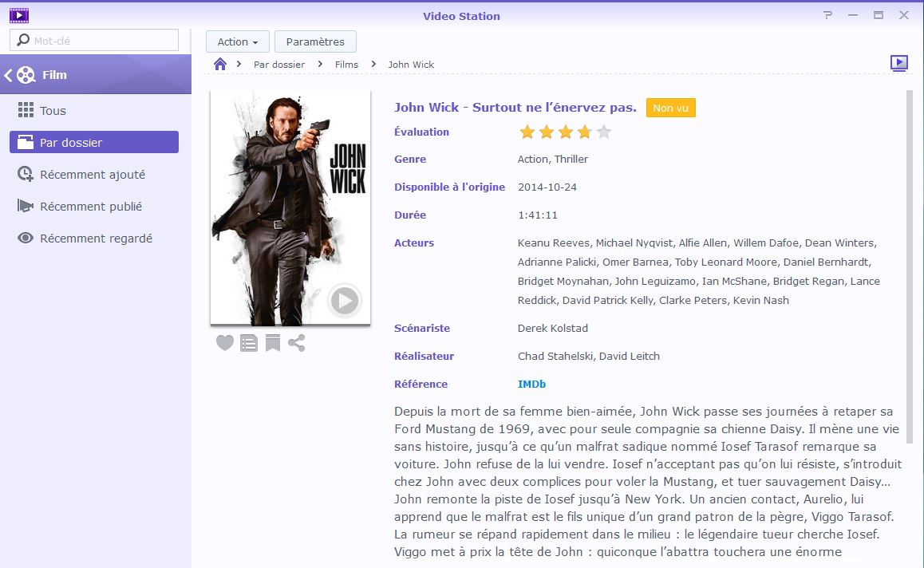Rate the movie one star

point(527,132)
